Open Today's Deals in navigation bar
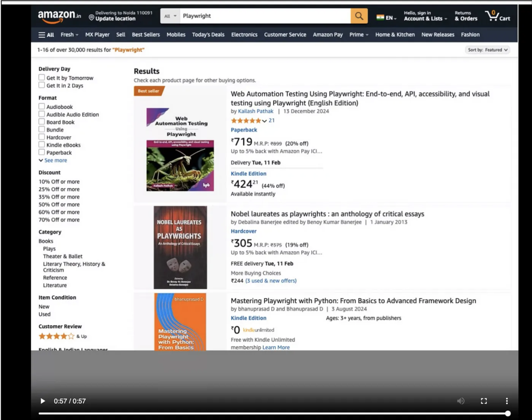Viewport: 532px width, 420px height. [208, 35]
